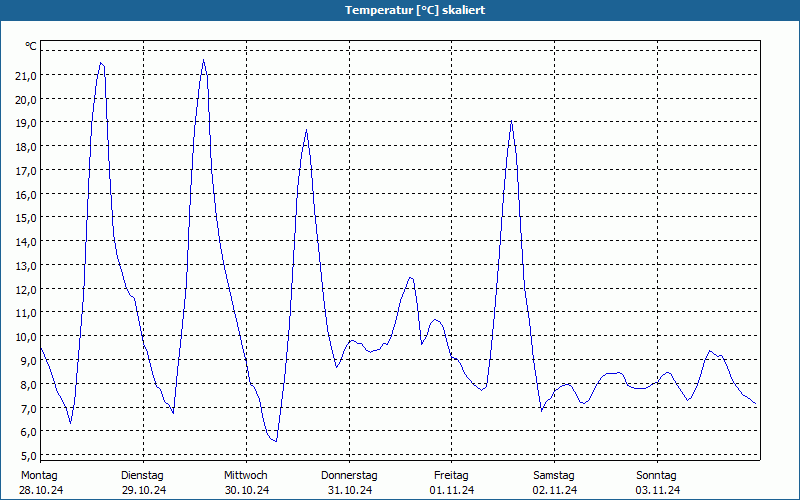Click the date 01.11.24

[452, 490]
